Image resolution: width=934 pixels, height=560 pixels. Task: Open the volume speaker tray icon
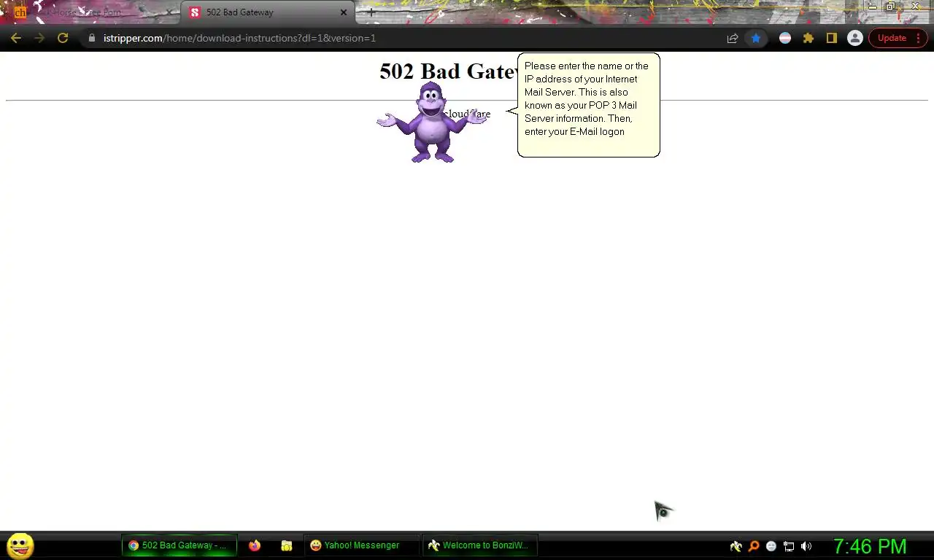[806, 546]
